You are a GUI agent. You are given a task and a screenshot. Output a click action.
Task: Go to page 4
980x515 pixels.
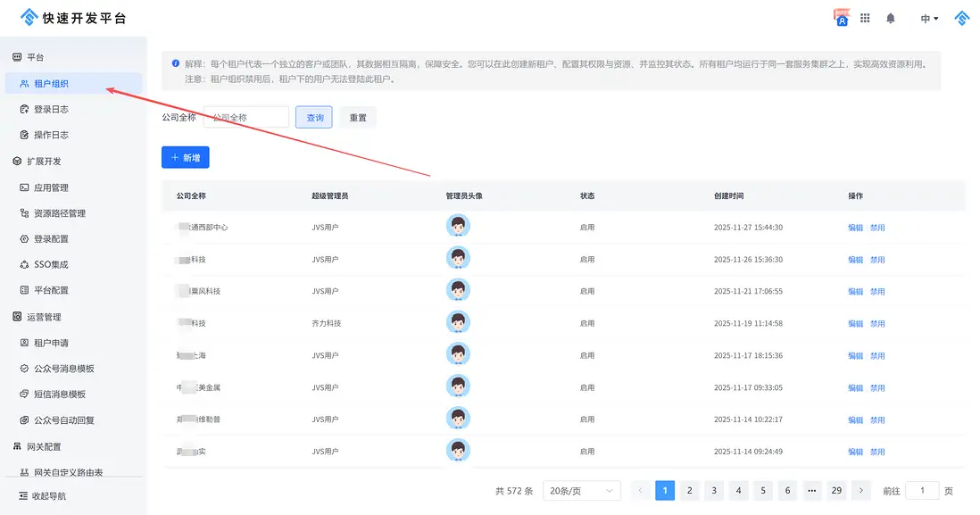point(738,491)
